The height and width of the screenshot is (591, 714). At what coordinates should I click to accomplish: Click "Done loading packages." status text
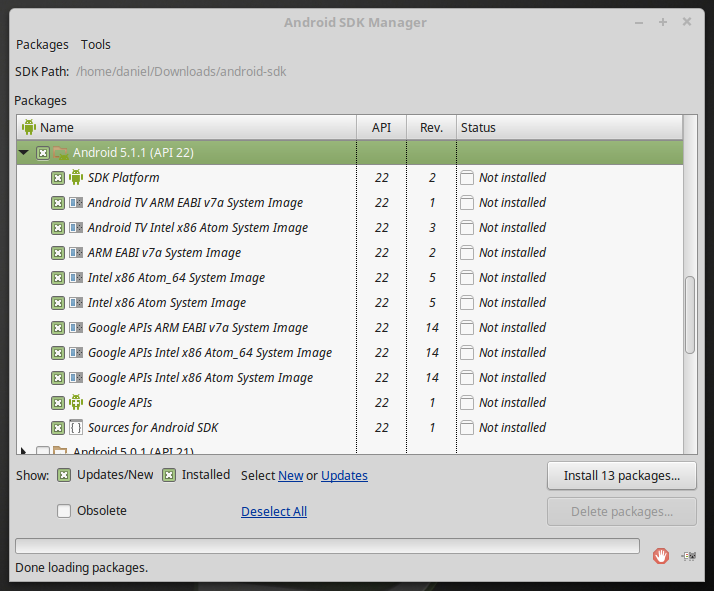[82, 568]
